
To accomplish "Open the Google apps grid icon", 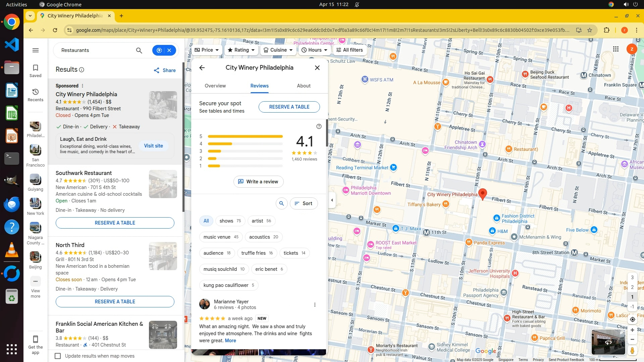I will tap(615, 49).
